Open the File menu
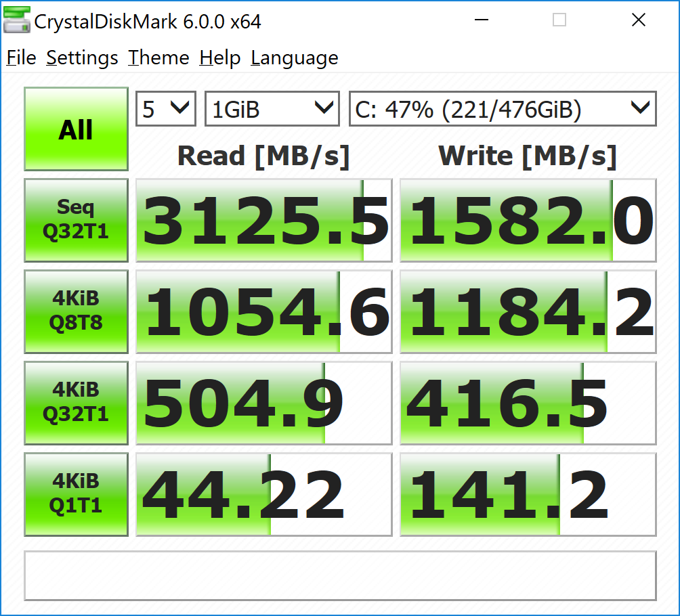 (21, 58)
